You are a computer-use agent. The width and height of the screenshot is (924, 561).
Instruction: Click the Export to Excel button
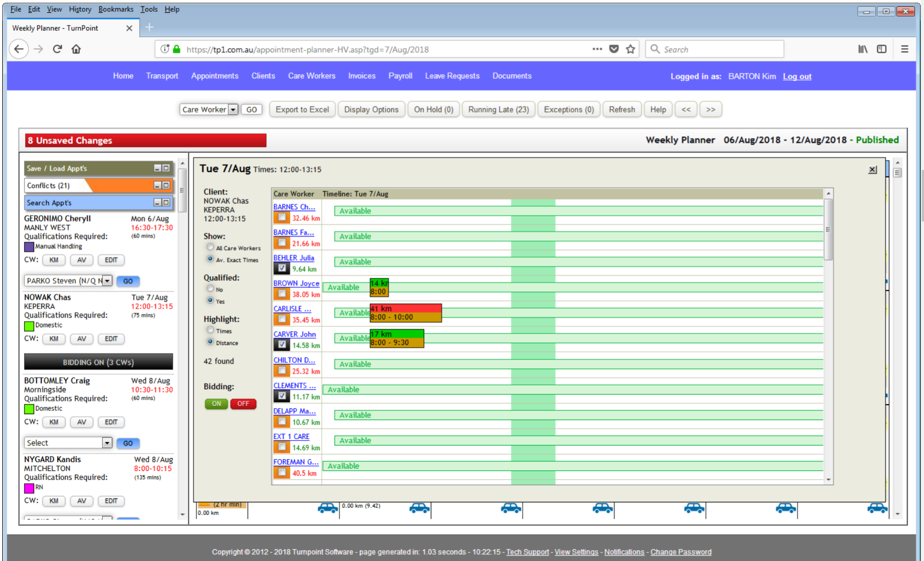click(x=302, y=109)
